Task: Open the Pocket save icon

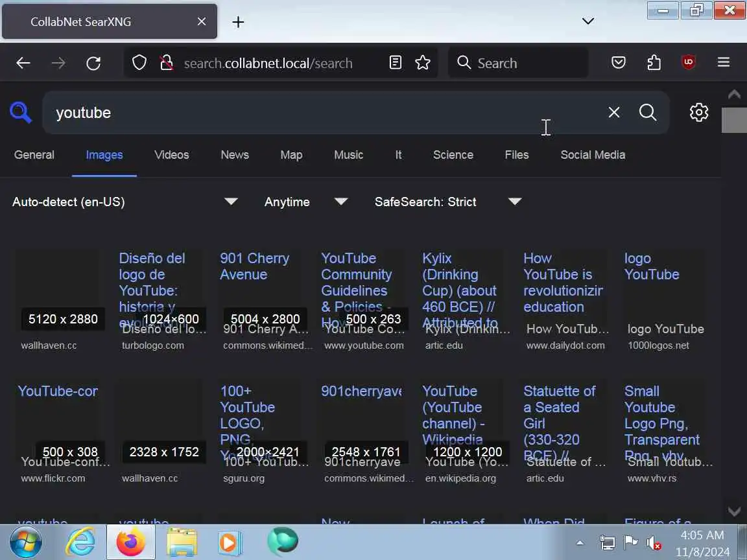Action: coord(619,62)
